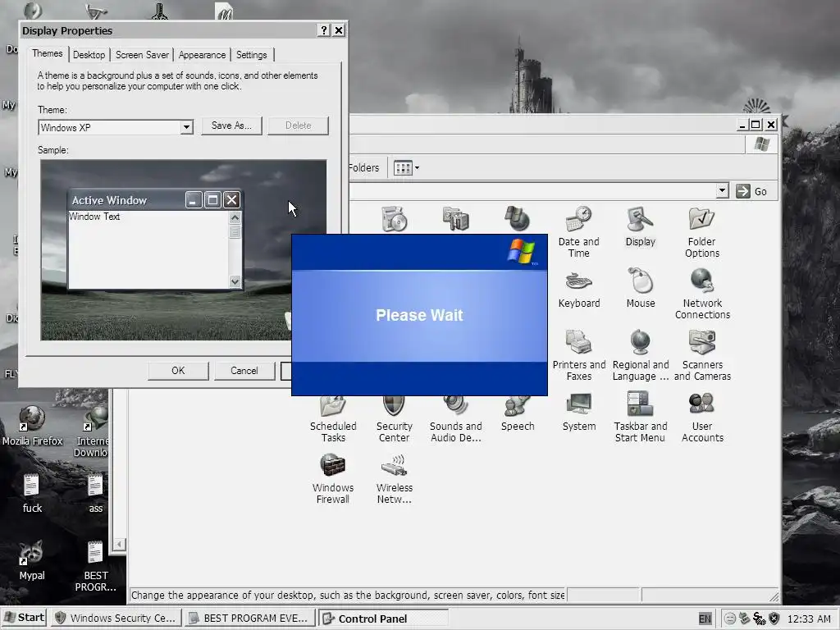Open Taskbar and Start Menu icon
The width and height of the screenshot is (840, 630).
click(640, 417)
